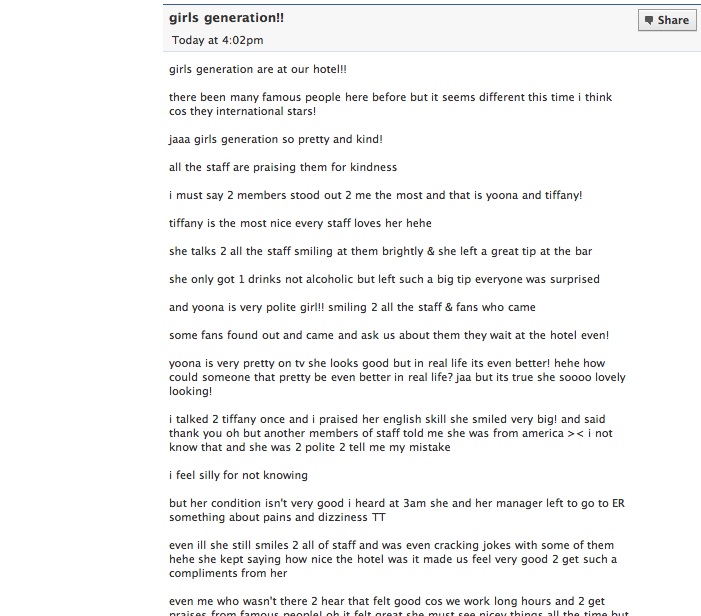Click the line about fans waiting at the hotel
This screenshot has height=616, width=701.
point(389,335)
